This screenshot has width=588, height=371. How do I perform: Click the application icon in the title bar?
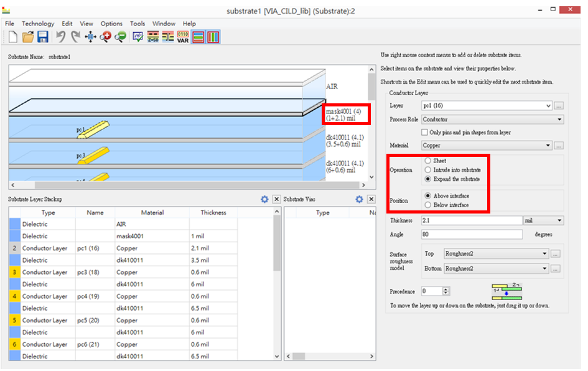[6, 11]
